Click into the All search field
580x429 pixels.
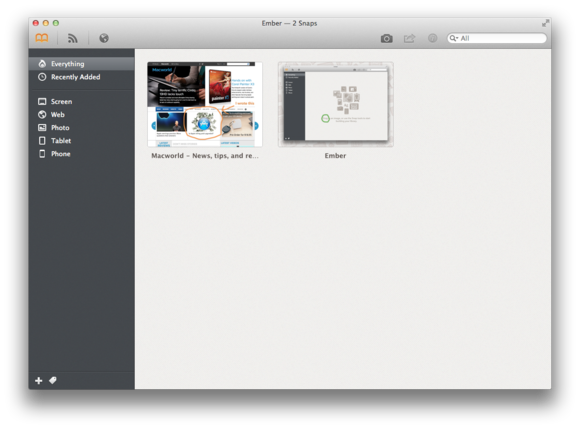[497, 38]
